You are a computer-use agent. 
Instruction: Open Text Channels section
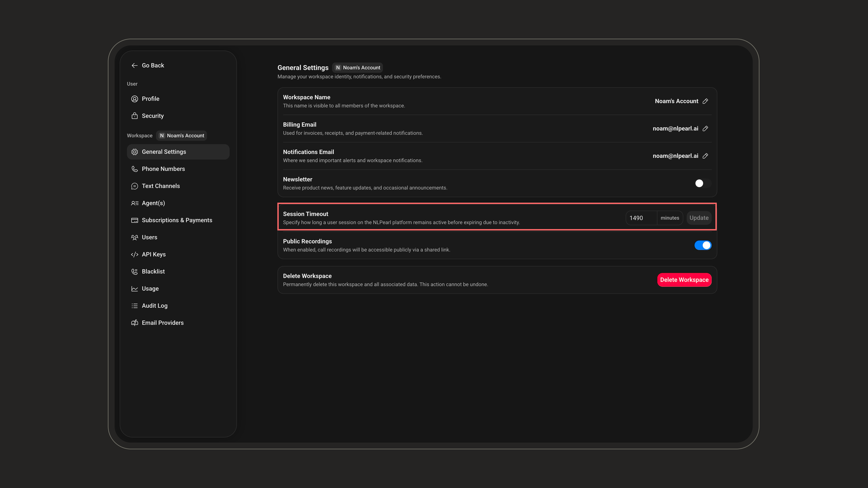178,186
